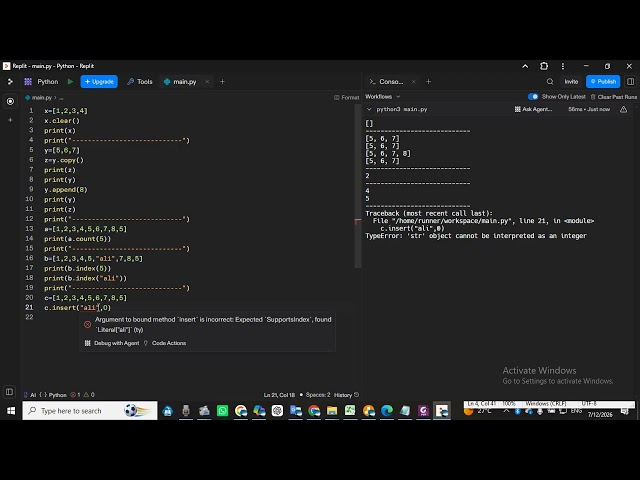Click the blue Publish button
This screenshot has width=640, height=480.
click(603, 82)
